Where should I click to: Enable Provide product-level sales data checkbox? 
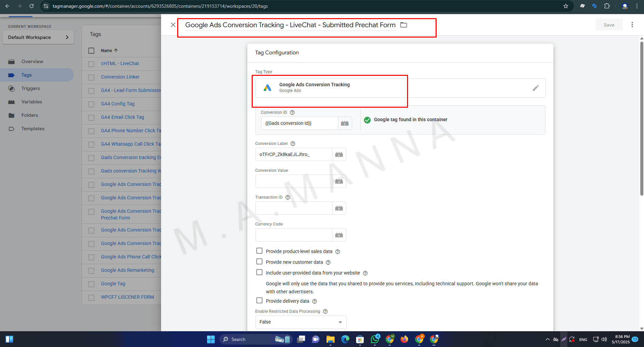tap(259, 251)
